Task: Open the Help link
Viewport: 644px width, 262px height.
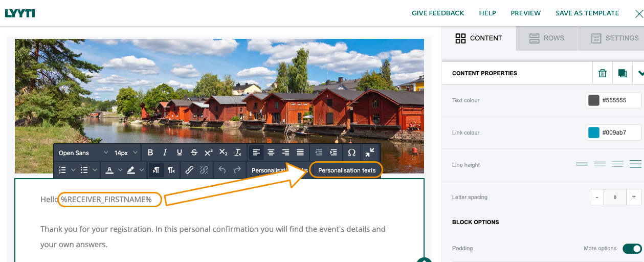Action: (x=487, y=13)
